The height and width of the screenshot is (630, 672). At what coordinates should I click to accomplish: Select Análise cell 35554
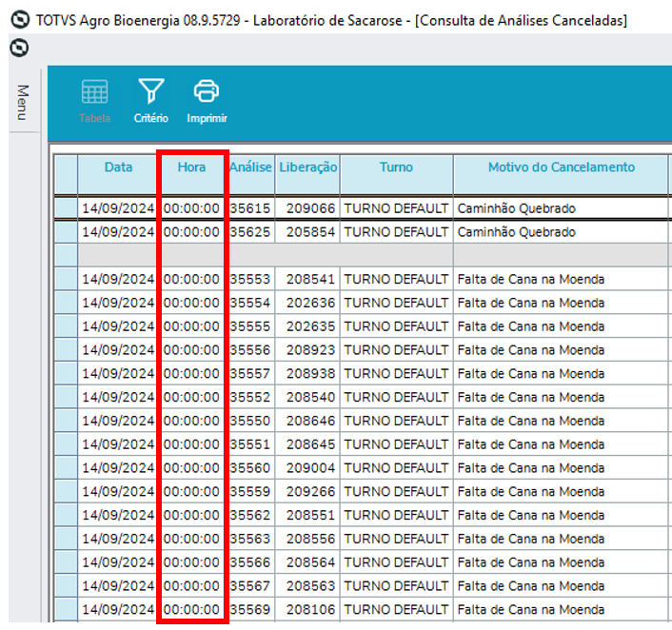pyautogui.click(x=250, y=303)
